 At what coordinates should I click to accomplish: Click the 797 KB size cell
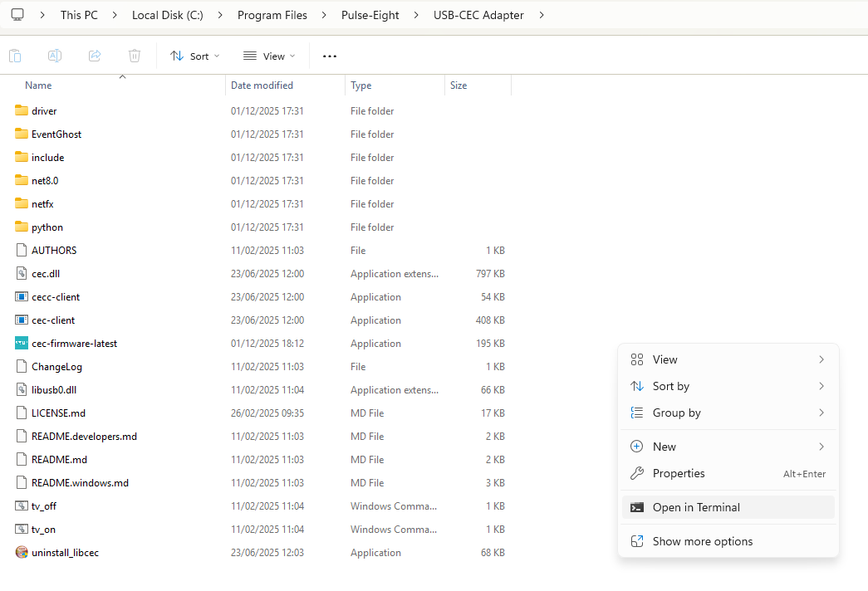pyautogui.click(x=490, y=273)
